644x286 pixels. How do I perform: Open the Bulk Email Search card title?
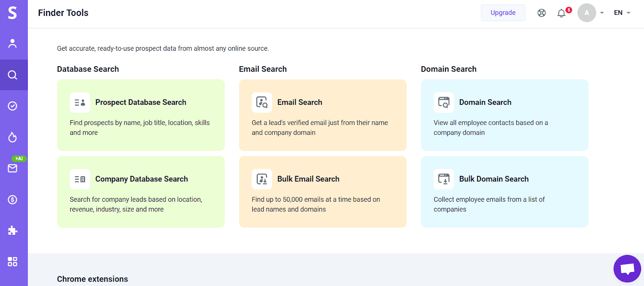click(x=308, y=179)
